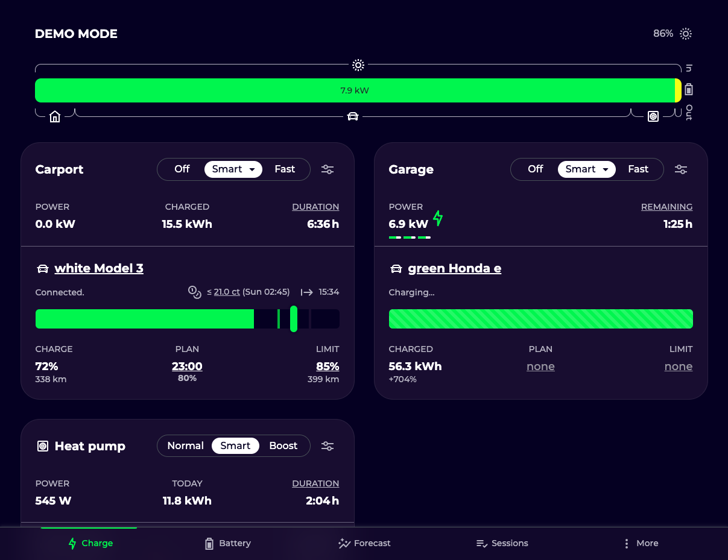Open the Heat pump DURATION display selector
This screenshot has width=728, height=560.
pos(315,483)
